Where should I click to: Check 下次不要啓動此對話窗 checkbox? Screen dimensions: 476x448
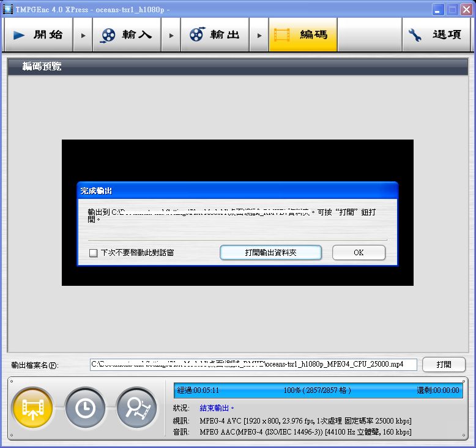point(93,253)
